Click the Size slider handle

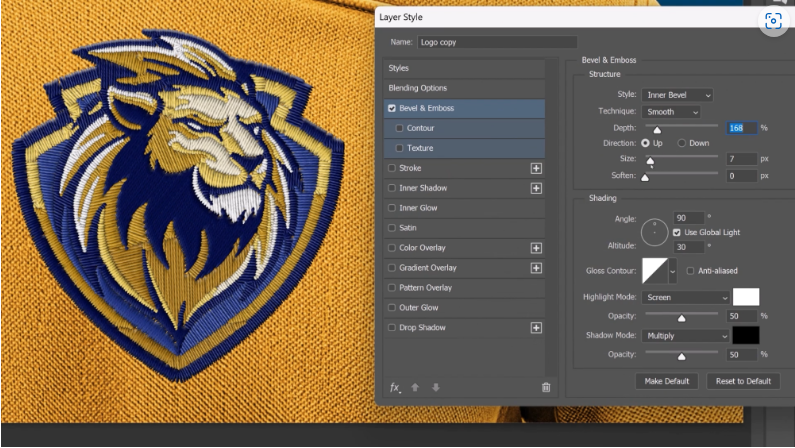coord(650,161)
